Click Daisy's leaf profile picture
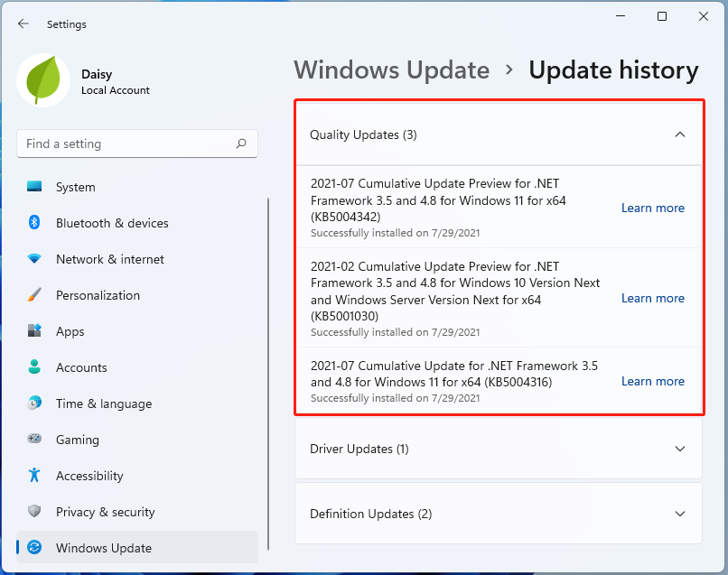 point(43,80)
